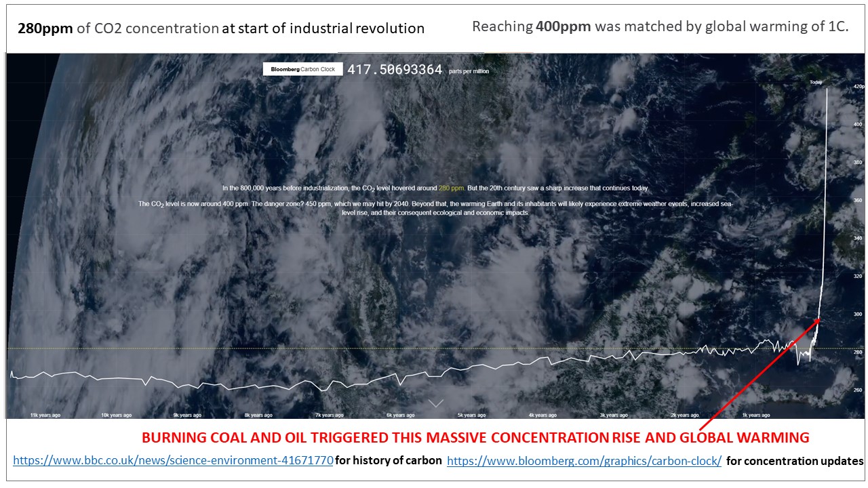The height and width of the screenshot is (488, 868).
Task: Click the 360 value on ppm axis
Action: [858, 201]
